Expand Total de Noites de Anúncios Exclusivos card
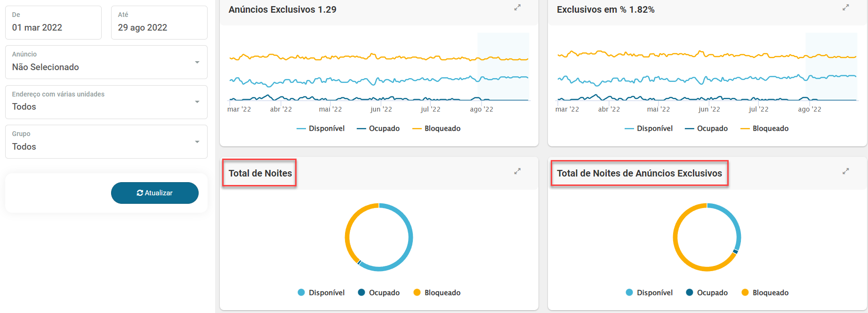868x313 pixels. click(x=846, y=171)
